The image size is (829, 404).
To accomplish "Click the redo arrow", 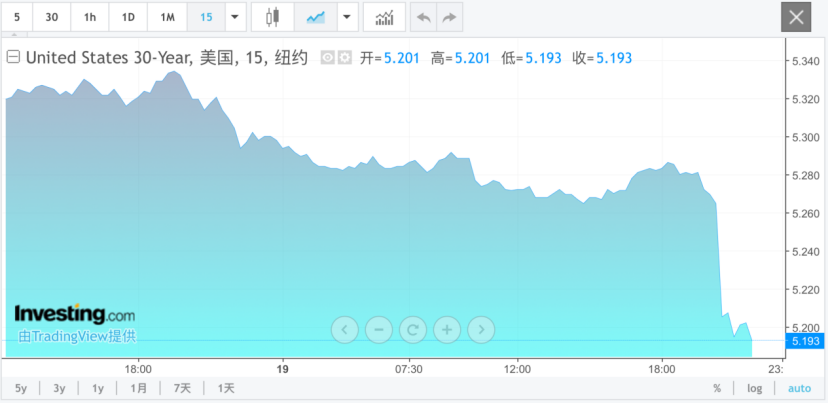I will coord(449,17).
